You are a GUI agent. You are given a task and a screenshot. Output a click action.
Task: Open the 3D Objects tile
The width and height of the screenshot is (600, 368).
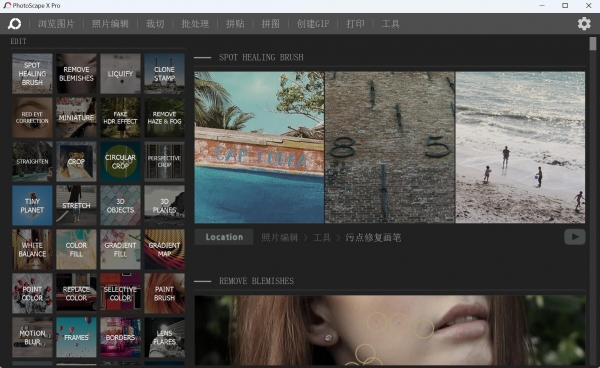tap(120, 205)
